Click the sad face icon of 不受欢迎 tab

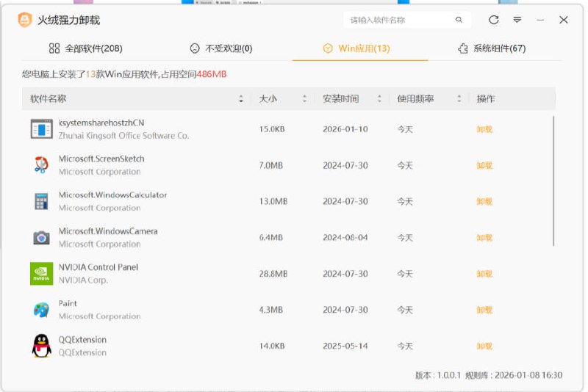click(x=195, y=48)
